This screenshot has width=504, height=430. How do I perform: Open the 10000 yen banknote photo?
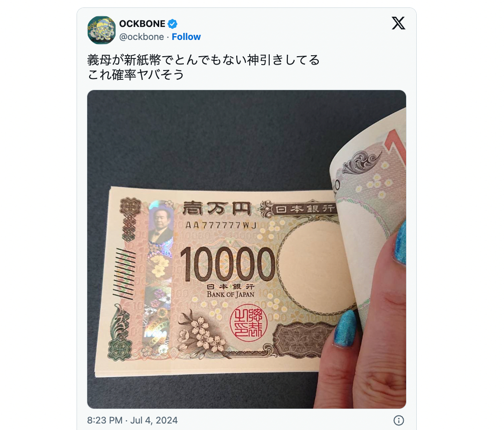pyautogui.click(x=246, y=249)
